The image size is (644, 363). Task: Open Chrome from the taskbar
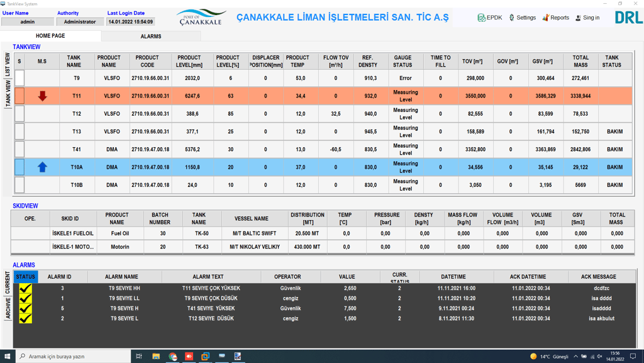point(172,356)
